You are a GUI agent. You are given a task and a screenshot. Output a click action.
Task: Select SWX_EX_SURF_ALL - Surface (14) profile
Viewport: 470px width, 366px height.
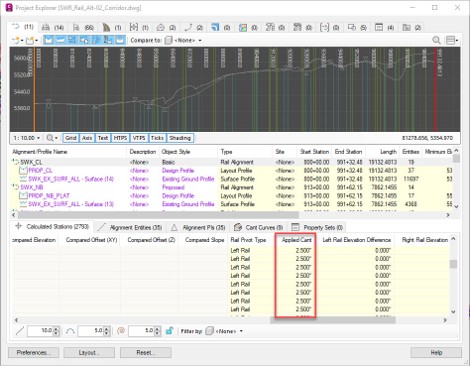click(232, 179)
